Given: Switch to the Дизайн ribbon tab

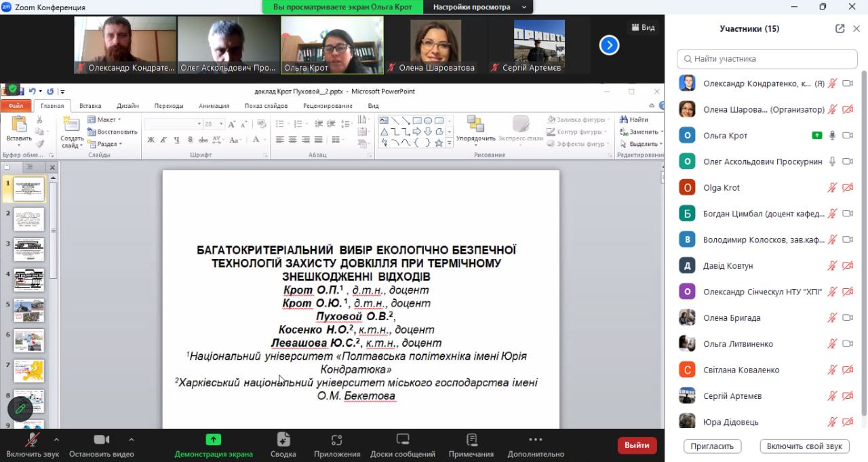Looking at the screenshot, I should click(127, 106).
